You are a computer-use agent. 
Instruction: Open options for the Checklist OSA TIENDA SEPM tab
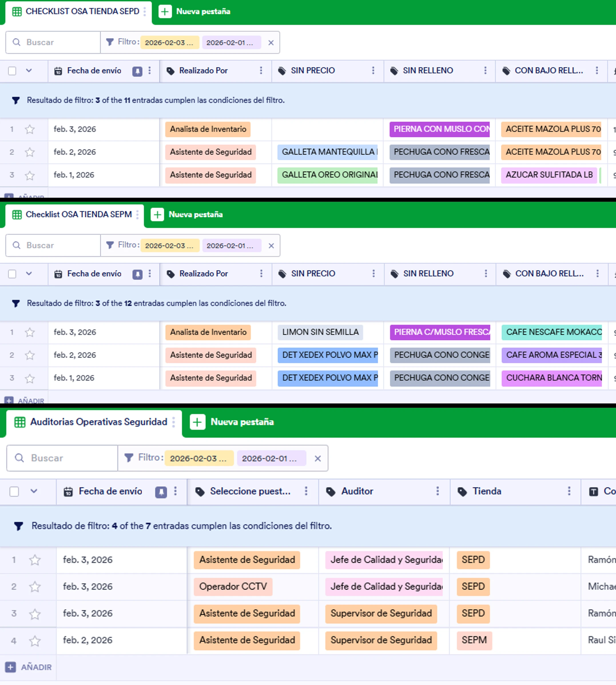(138, 214)
